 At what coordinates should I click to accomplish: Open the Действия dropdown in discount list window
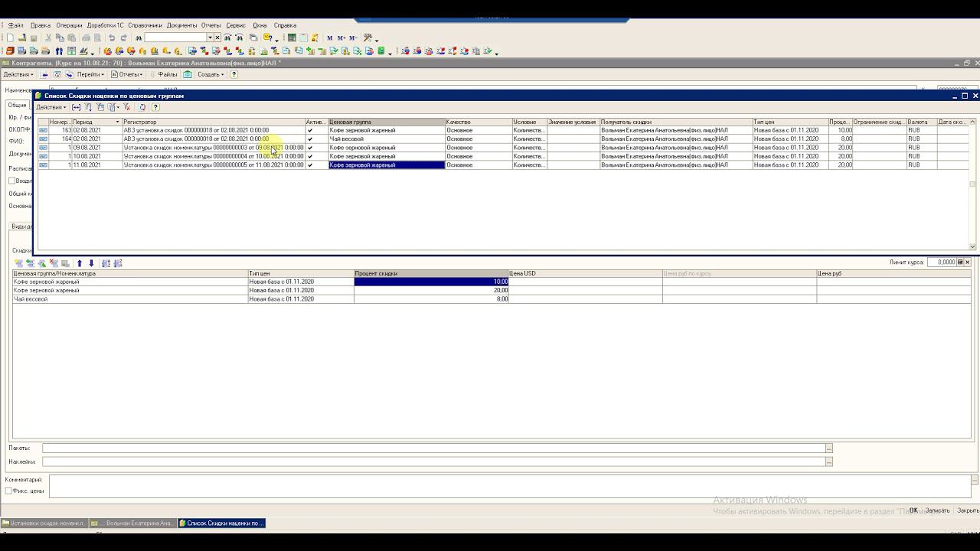(51, 107)
